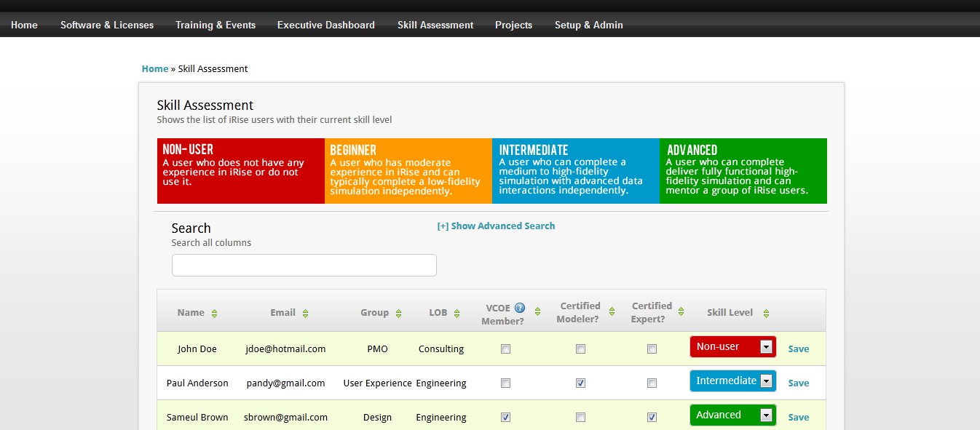Save John Doe's row
Screen dimensions: 980x430
pyautogui.click(x=799, y=349)
